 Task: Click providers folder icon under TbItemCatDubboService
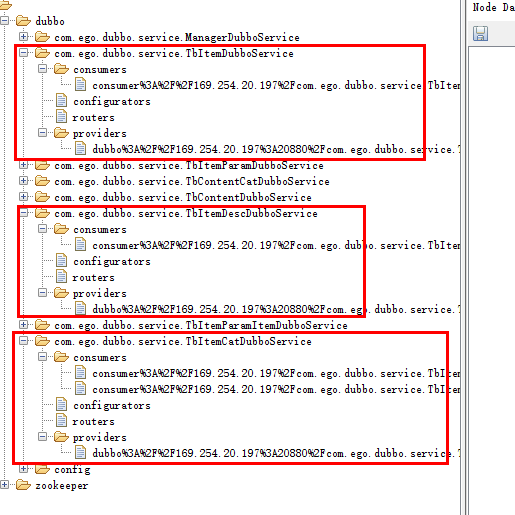pyautogui.click(x=61, y=437)
